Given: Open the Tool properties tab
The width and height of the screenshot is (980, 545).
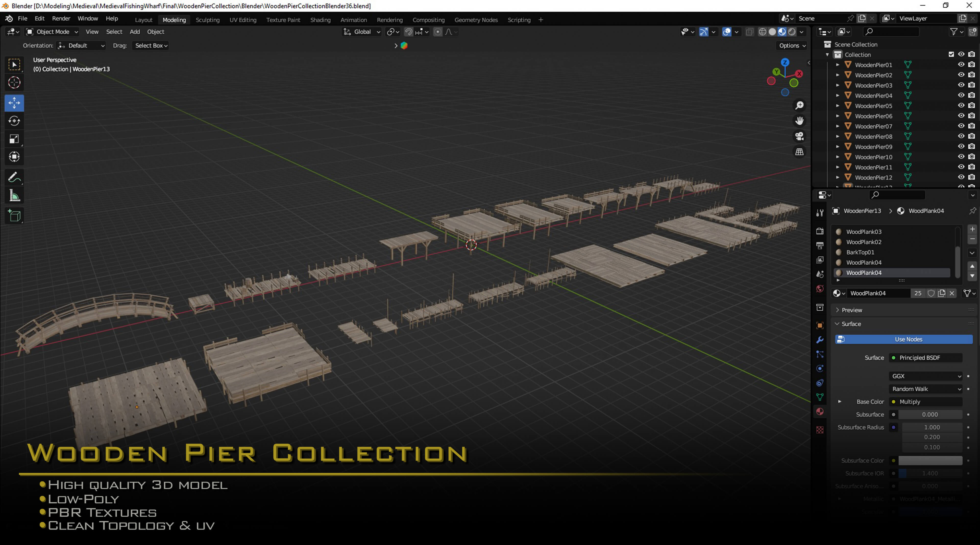Looking at the screenshot, I should coord(820,213).
